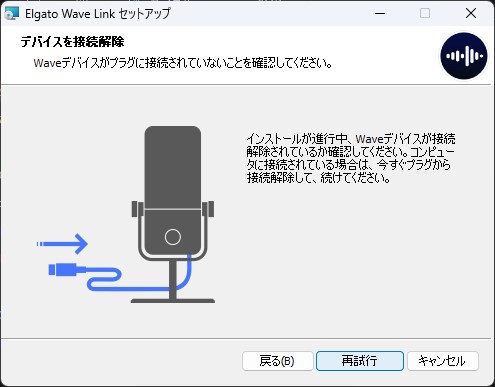Click the installer icon in the title bar
Screen dimensions: 495x387
click(x=12, y=14)
